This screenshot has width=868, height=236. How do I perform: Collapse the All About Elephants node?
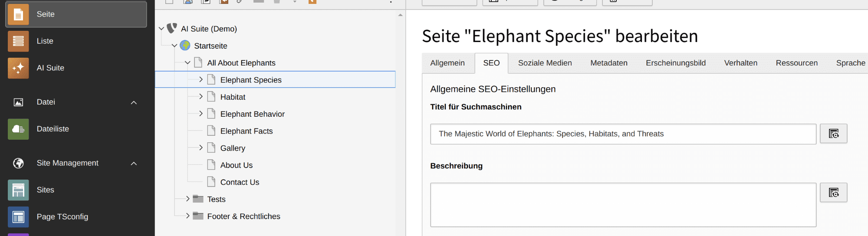click(187, 62)
